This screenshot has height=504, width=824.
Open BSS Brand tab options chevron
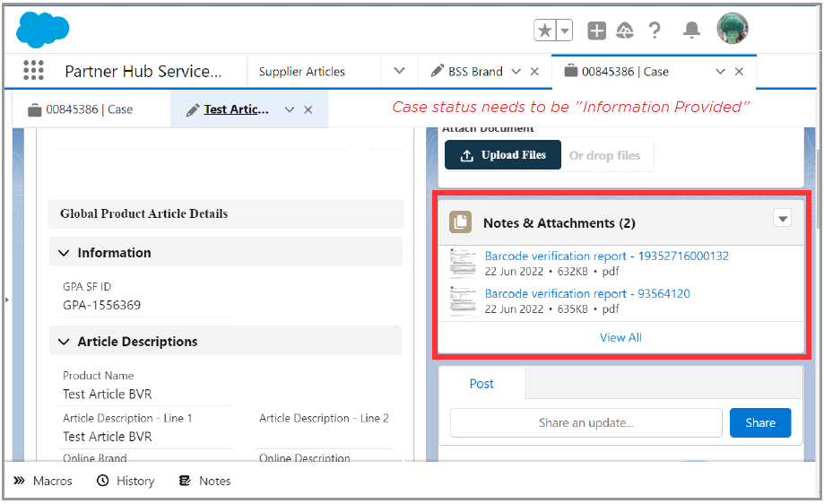(x=516, y=72)
